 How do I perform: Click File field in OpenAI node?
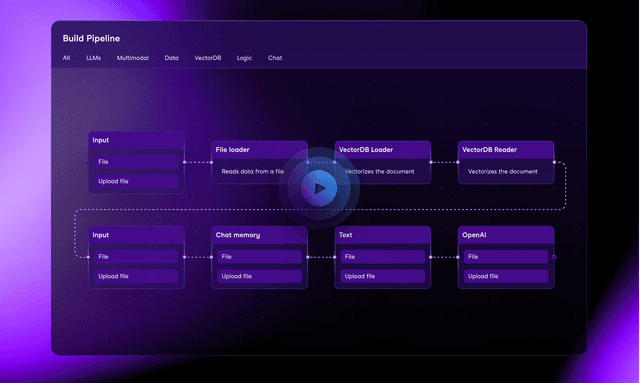(506, 257)
